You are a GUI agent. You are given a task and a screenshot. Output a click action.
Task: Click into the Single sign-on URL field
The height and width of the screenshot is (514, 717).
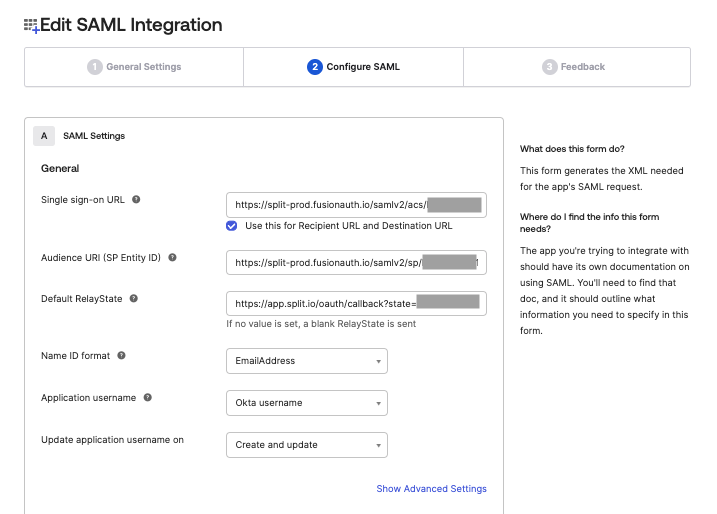[x=330, y=205]
